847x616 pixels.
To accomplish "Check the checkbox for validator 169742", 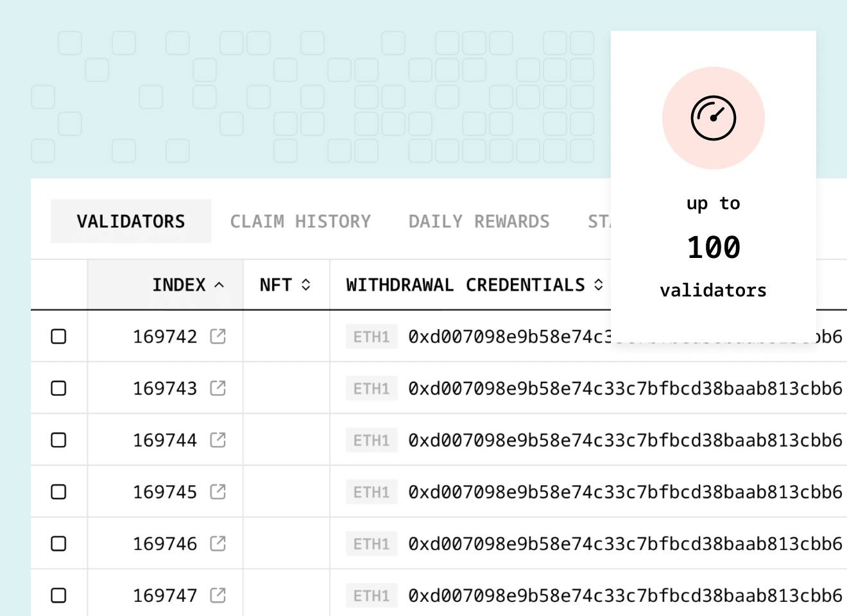I will (x=58, y=336).
